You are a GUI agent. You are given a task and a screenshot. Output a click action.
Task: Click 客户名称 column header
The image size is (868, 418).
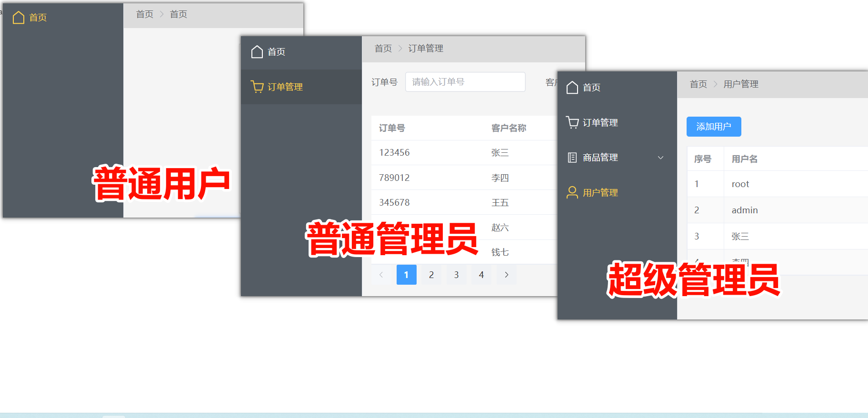(509, 128)
